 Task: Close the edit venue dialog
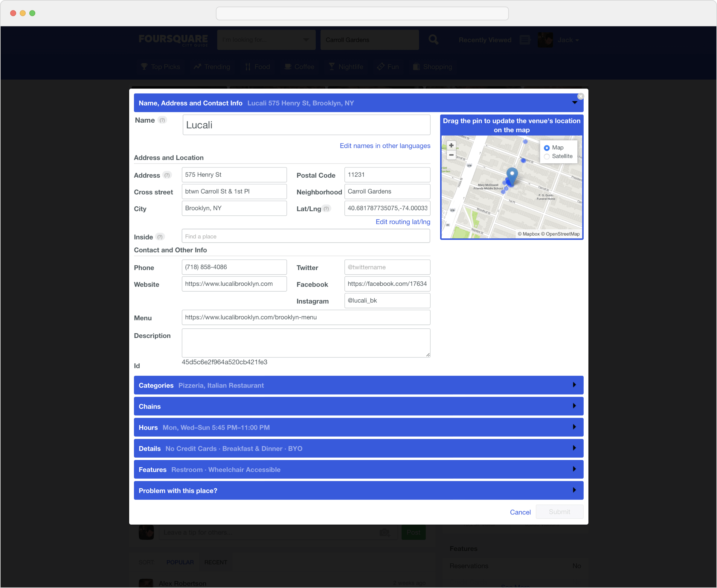point(580,97)
